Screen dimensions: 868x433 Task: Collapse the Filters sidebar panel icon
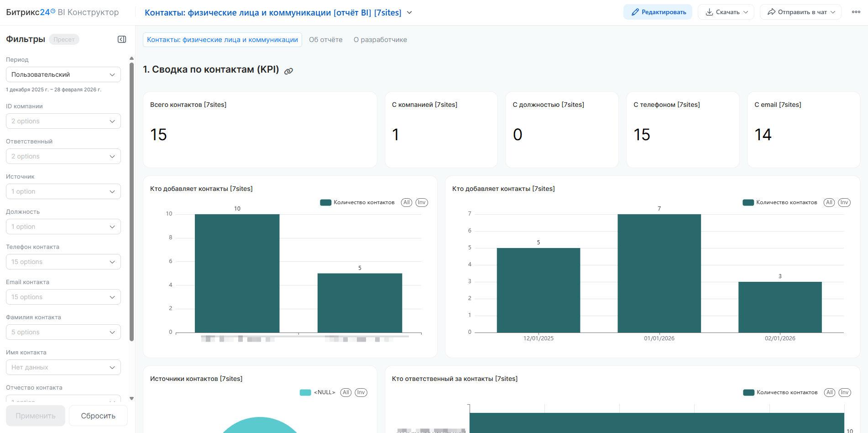(122, 39)
